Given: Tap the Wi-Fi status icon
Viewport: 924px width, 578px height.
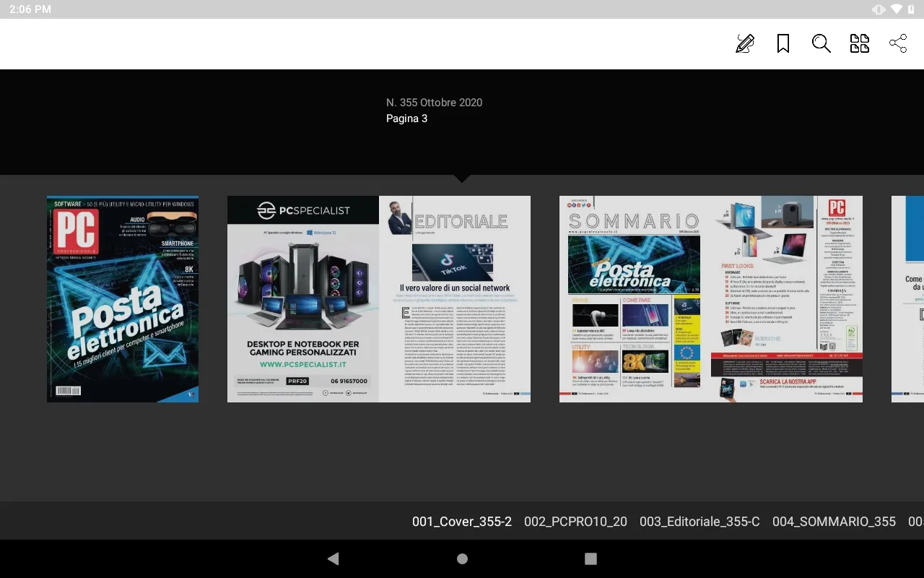Looking at the screenshot, I should click(x=897, y=9).
